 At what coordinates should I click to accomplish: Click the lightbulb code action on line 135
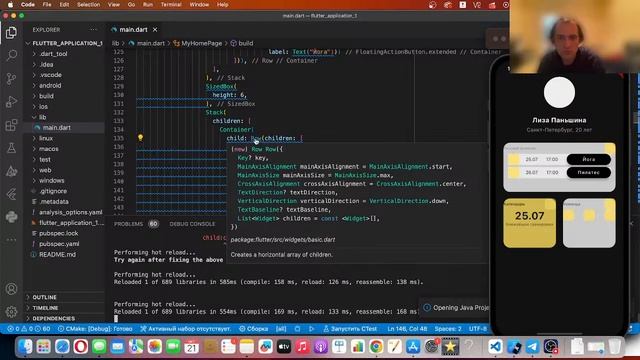(140, 138)
